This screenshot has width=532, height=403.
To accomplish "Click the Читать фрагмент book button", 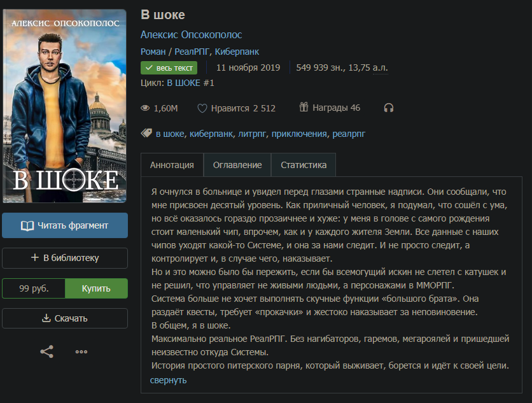I will (65, 225).
